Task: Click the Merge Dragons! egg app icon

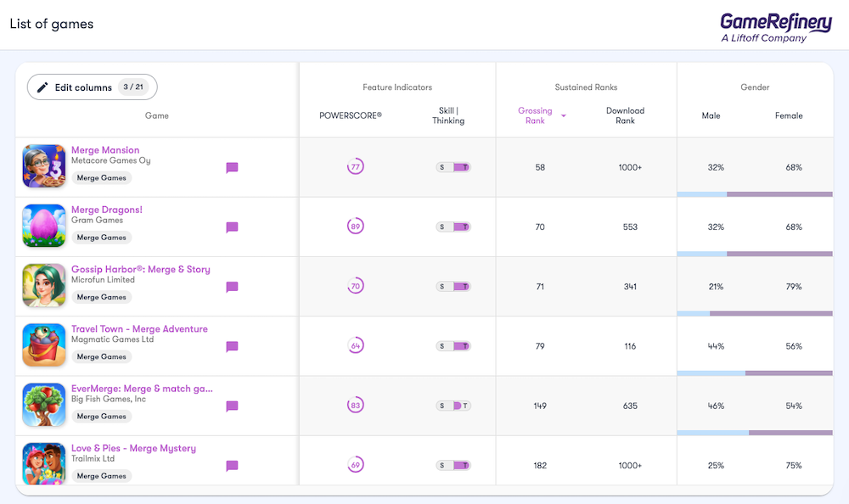Action: point(44,225)
